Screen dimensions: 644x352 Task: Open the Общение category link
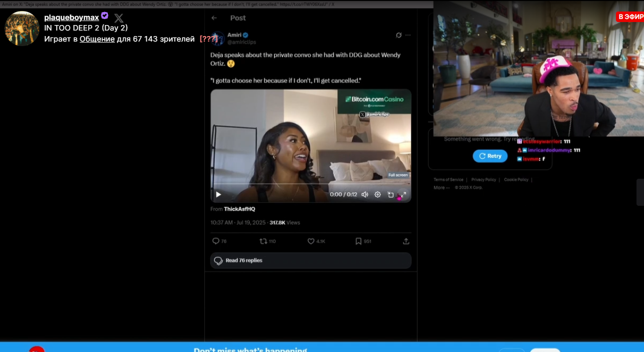click(97, 39)
